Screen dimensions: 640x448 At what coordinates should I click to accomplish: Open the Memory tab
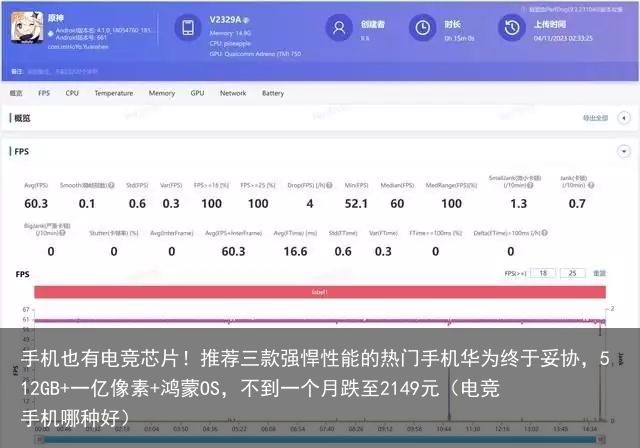tap(162, 93)
